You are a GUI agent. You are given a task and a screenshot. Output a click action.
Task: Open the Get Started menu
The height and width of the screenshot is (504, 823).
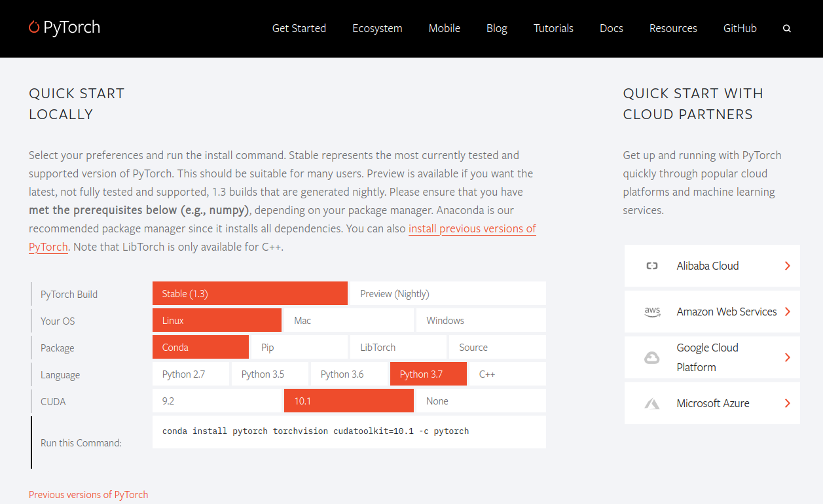(299, 28)
